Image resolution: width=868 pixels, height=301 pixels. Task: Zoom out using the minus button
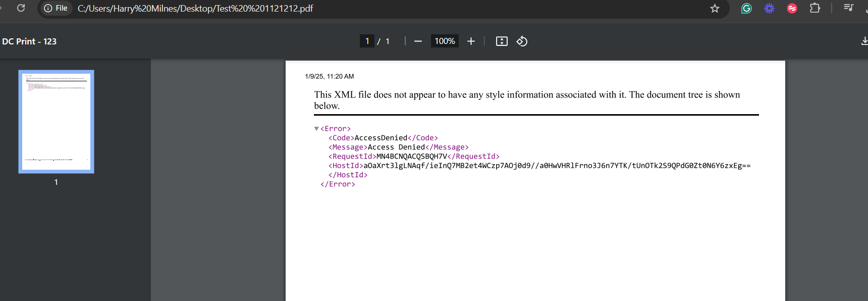[x=418, y=41]
